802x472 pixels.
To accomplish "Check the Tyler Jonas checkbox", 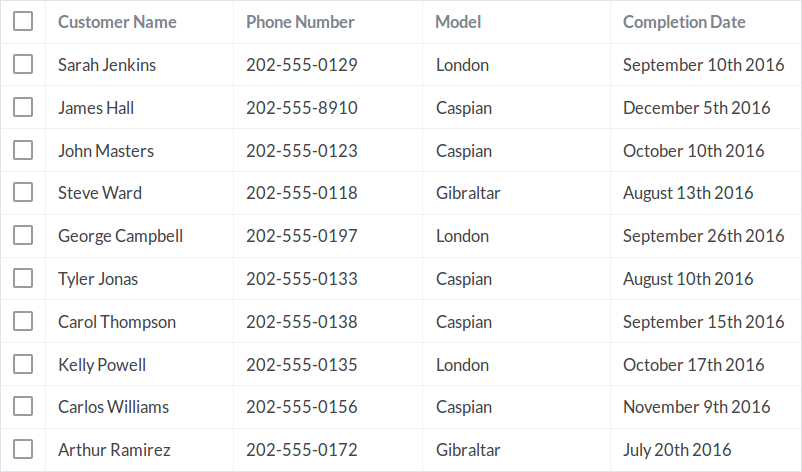I will click(23, 279).
